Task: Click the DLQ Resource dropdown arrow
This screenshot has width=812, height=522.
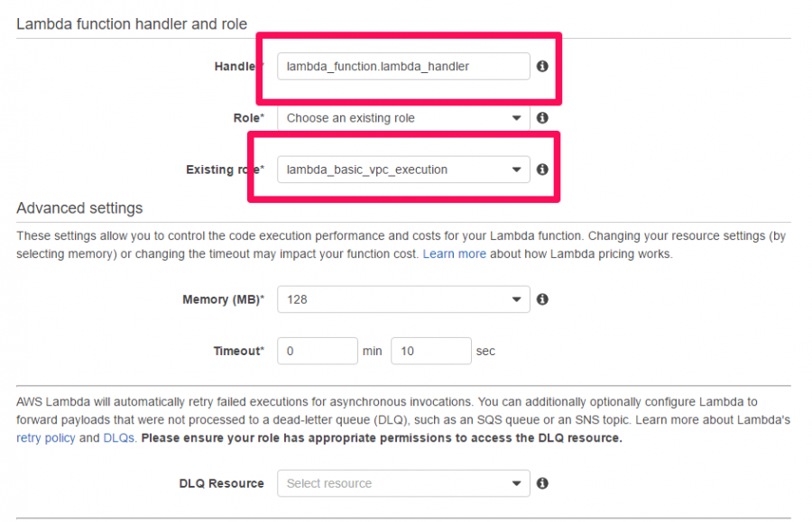Action: (516, 484)
